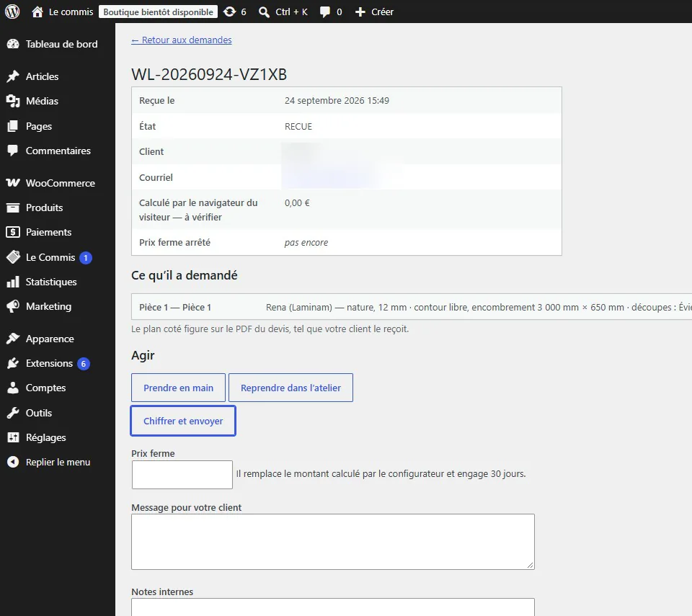This screenshot has height=616, width=692.
Task: Click the Extensions update badge 6
Action: [84, 364]
